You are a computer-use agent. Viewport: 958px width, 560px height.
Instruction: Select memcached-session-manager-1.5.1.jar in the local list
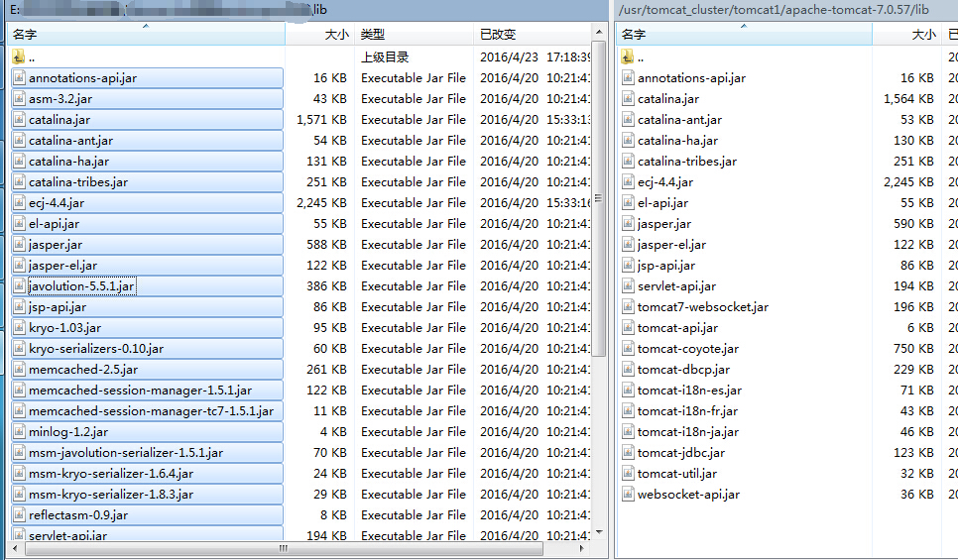140,391
